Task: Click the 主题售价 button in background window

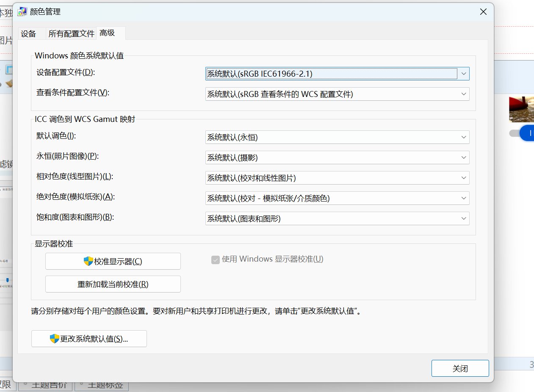Action: 45,386
